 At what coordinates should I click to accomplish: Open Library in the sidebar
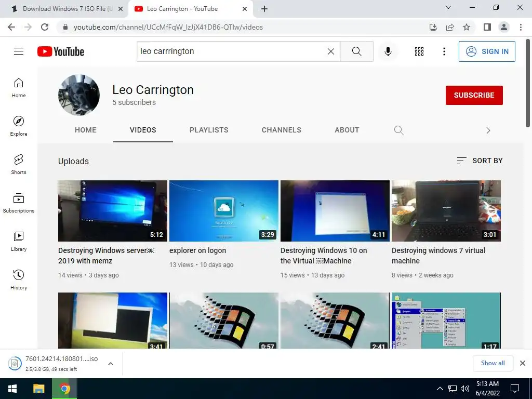pyautogui.click(x=19, y=241)
